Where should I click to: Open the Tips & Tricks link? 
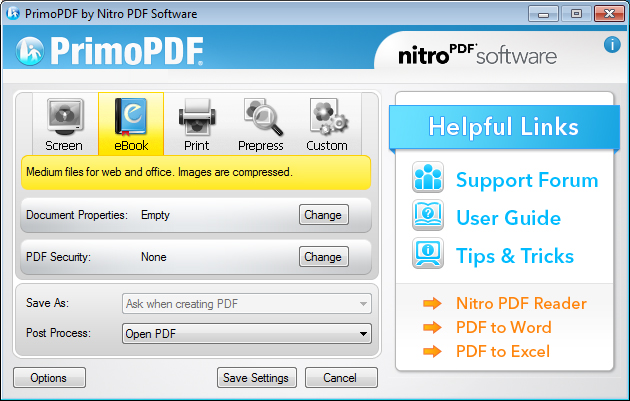(515, 256)
